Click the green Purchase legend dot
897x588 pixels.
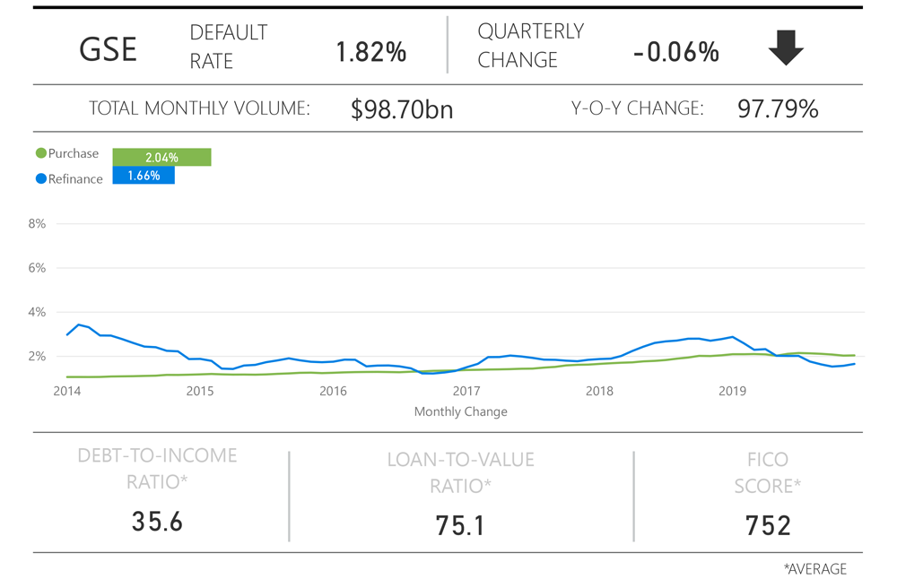40,153
